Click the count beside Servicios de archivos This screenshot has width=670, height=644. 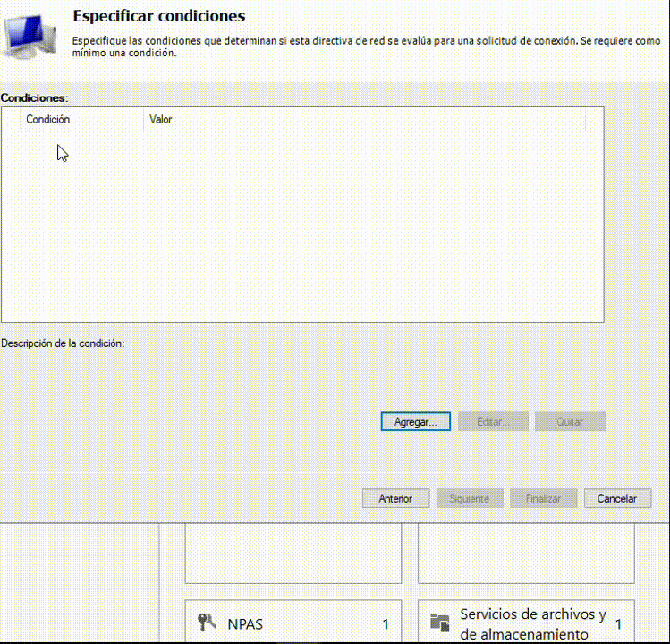click(618, 624)
